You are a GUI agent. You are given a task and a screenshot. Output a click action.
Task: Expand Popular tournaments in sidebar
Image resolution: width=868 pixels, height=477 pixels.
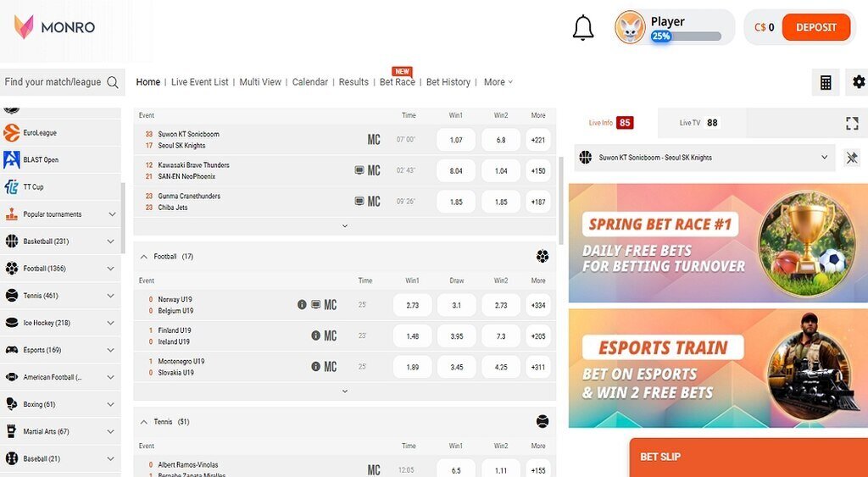point(112,214)
